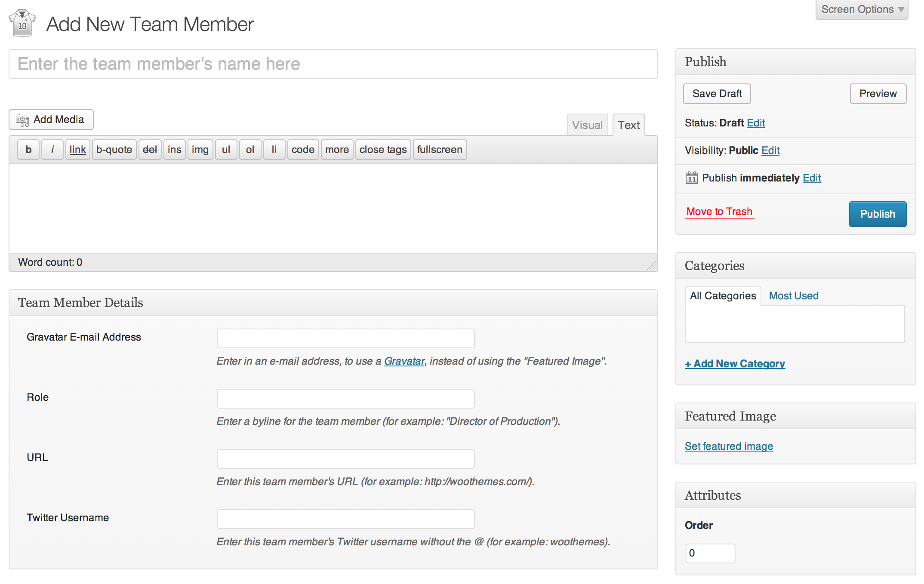Open the Set featured image link
The width and height of the screenshot is (924, 584).
click(x=729, y=446)
